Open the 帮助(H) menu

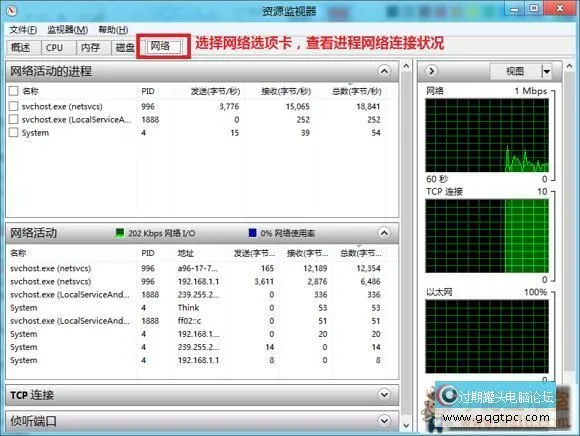113,30
